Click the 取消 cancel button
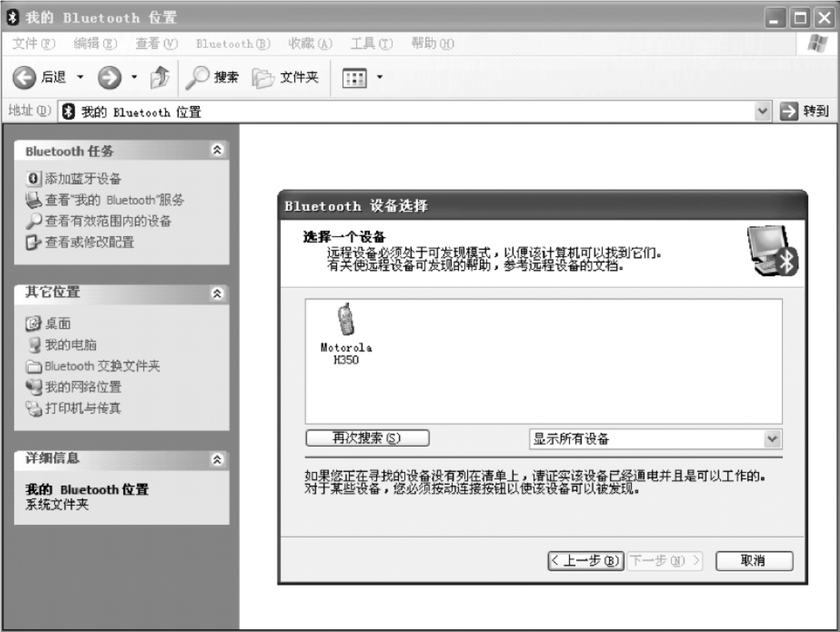Image resolution: width=840 pixels, height=632 pixels. [x=754, y=560]
